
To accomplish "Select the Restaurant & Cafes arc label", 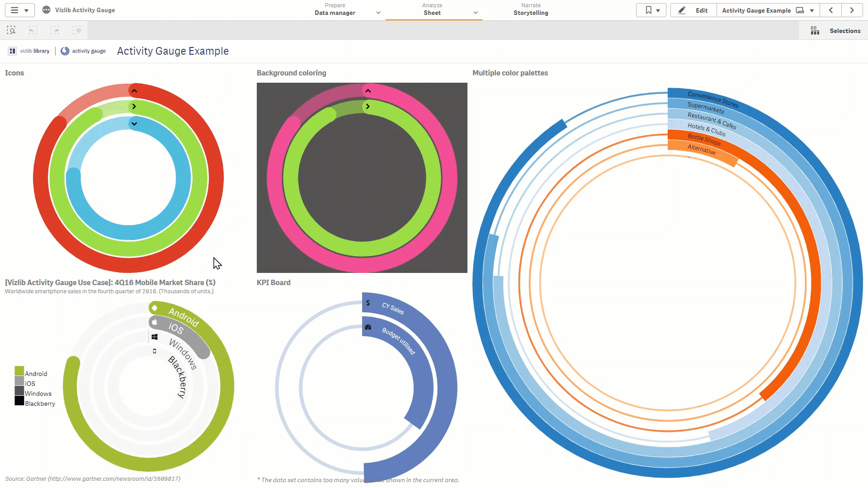I will click(712, 121).
